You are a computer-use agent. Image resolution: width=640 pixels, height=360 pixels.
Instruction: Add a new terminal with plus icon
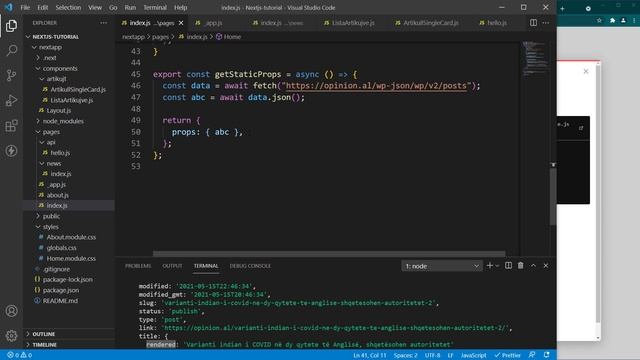pos(489,266)
